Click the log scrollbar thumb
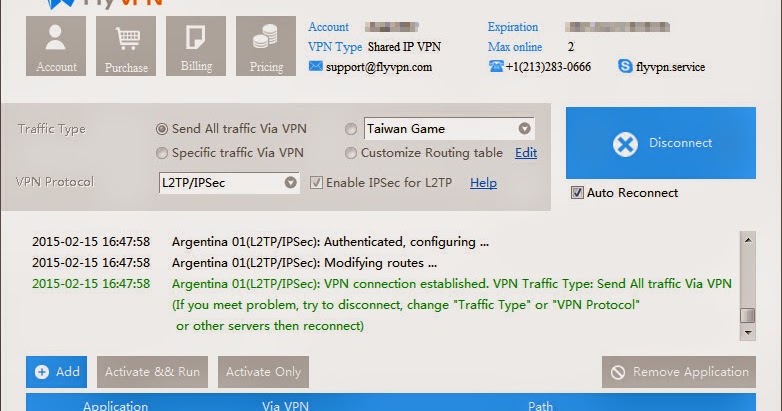This screenshot has width=782, height=411. (x=748, y=315)
